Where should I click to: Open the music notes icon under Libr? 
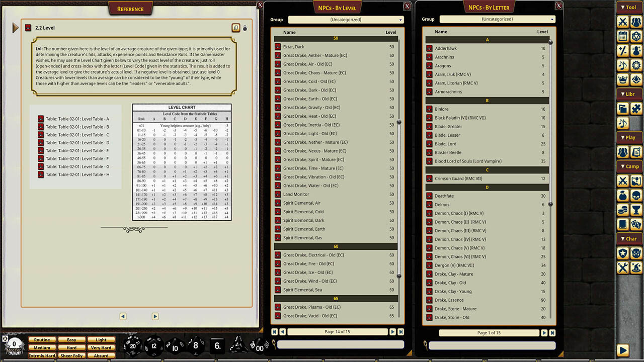(623, 122)
